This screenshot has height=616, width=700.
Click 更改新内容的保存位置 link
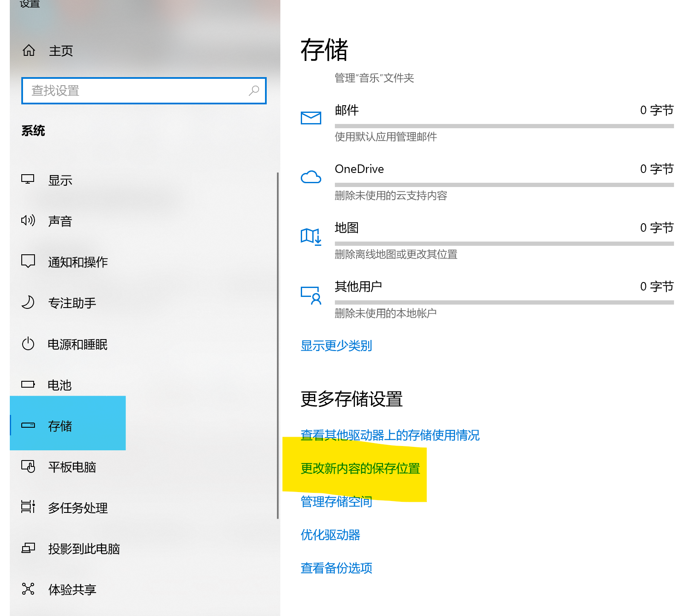pos(360,468)
